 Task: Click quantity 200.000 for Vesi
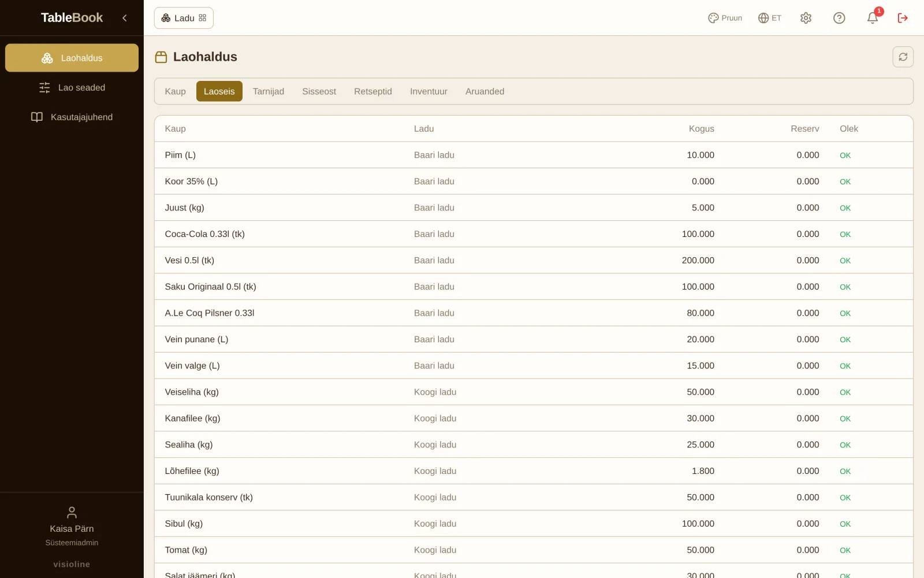pyautogui.click(x=698, y=260)
